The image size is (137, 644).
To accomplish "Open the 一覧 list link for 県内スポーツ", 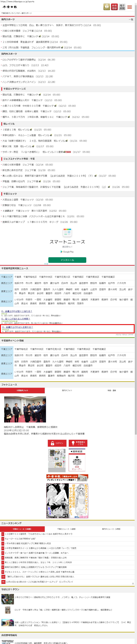I will click(x=131, y=20).
